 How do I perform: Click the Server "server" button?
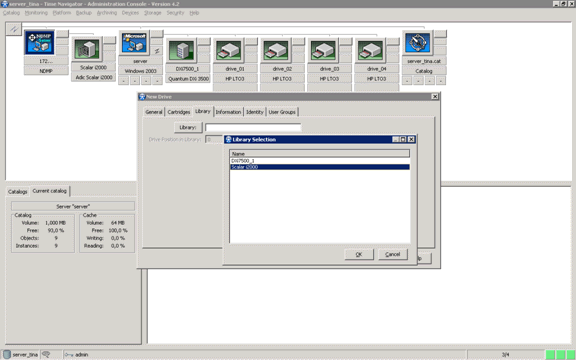click(x=73, y=206)
